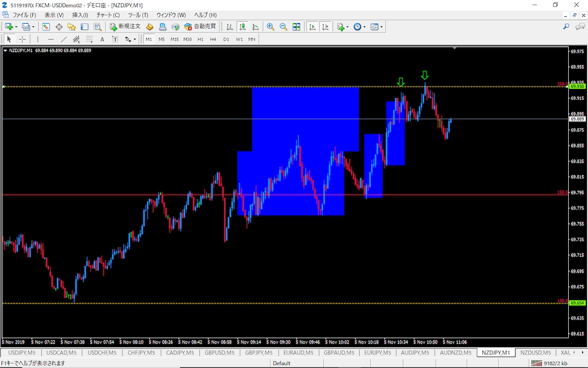Set timeframe to H4

tap(213, 39)
